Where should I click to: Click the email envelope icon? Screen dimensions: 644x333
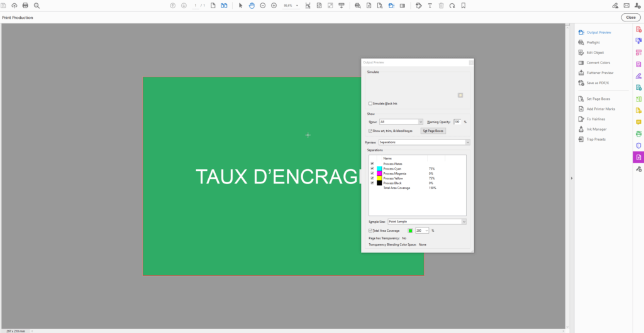(x=626, y=6)
